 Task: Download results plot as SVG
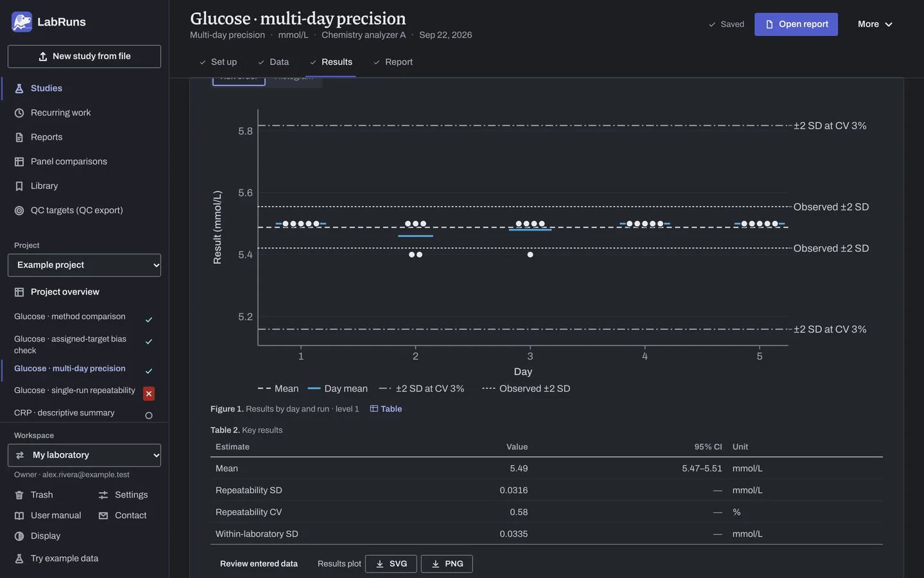click(x=391, y=564)
